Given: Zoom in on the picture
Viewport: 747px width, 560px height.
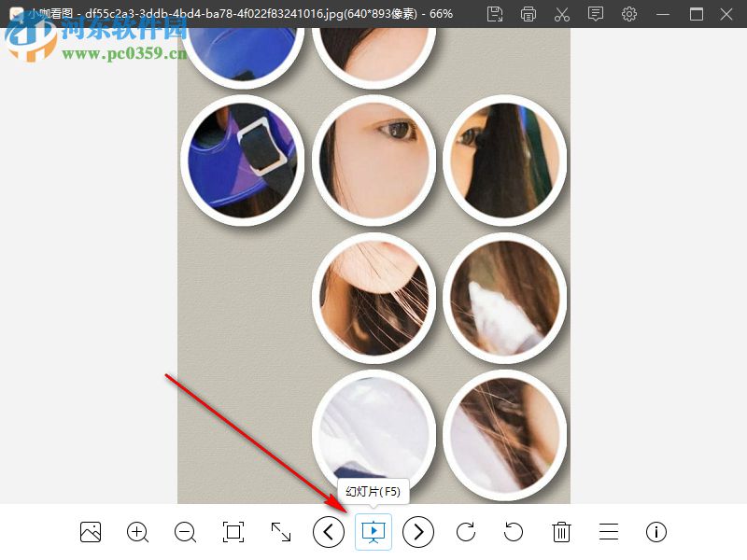Looking at the screenshot, I should pos(137,532).
